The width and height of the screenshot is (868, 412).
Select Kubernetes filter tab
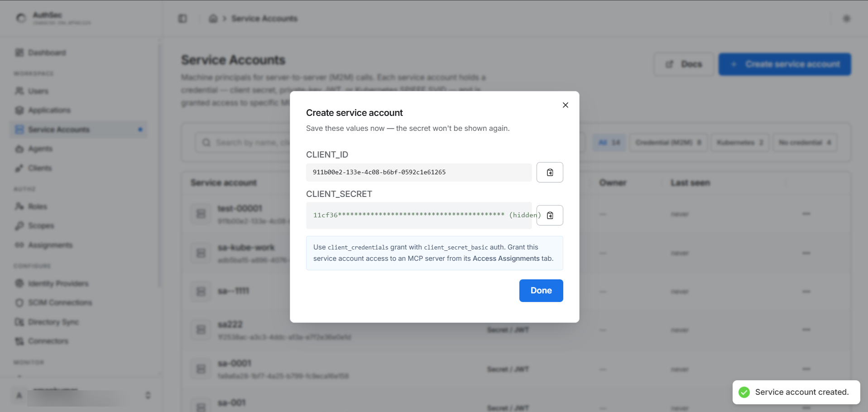(x=740, y=143)
